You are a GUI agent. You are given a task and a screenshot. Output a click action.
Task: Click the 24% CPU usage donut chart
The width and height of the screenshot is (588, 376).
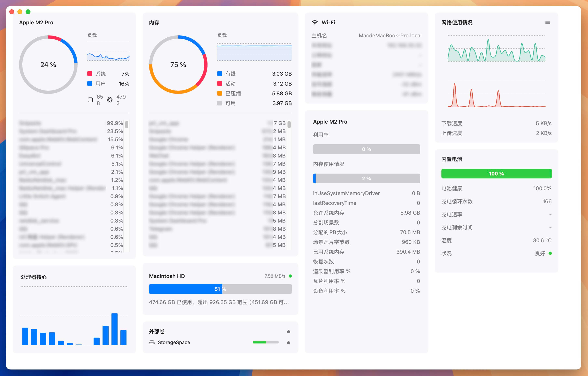[x=48, y=65]
